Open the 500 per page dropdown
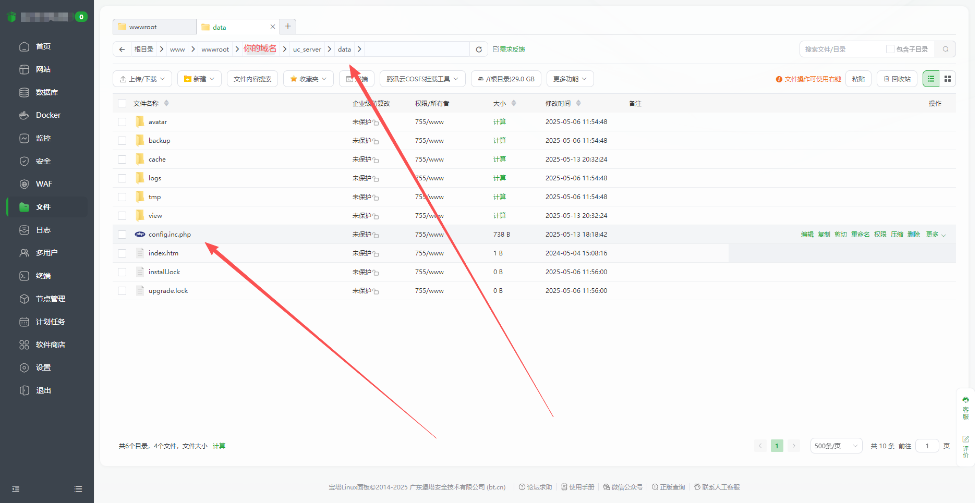The height and width of the screenshot is (503, 980). click(836, 446)
